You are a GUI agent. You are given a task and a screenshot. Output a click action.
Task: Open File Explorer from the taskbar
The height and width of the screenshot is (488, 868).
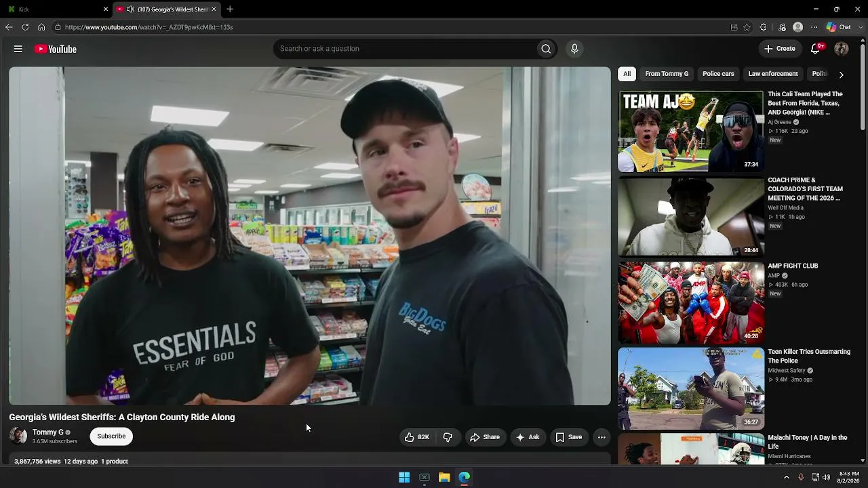coord(444,477)
